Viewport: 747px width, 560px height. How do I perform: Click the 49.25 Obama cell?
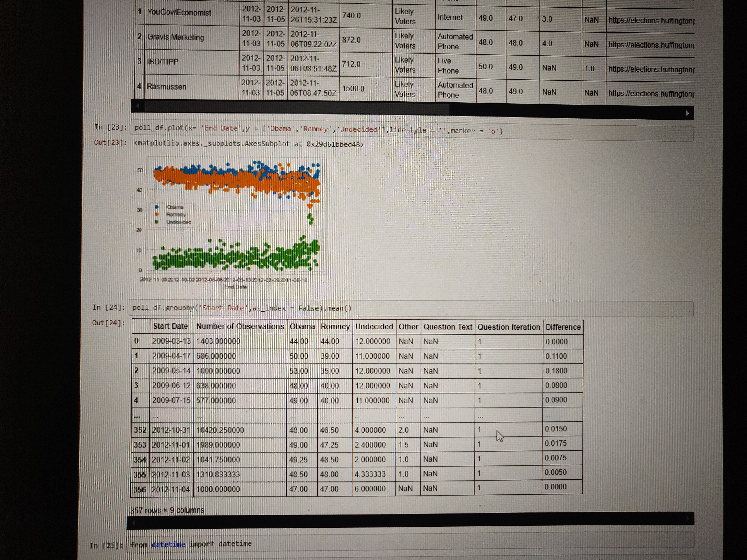(x=302, y=460)
